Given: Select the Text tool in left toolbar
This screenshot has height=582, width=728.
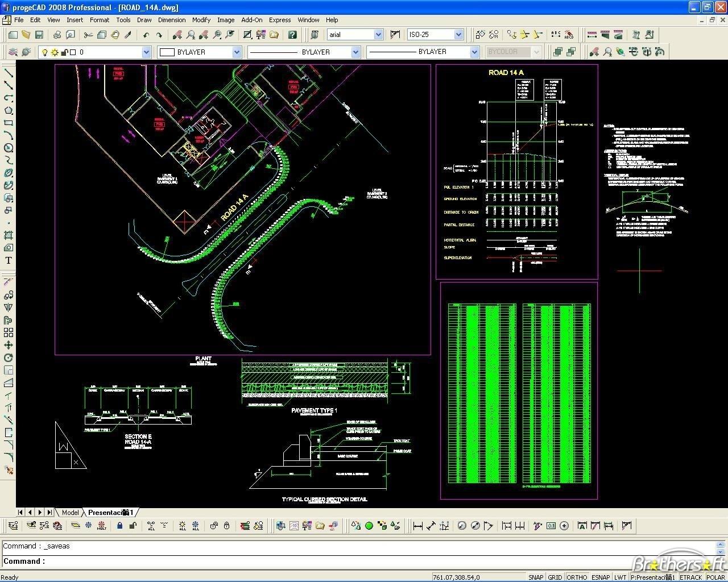Looking at the screenshot, I should 9,260.
